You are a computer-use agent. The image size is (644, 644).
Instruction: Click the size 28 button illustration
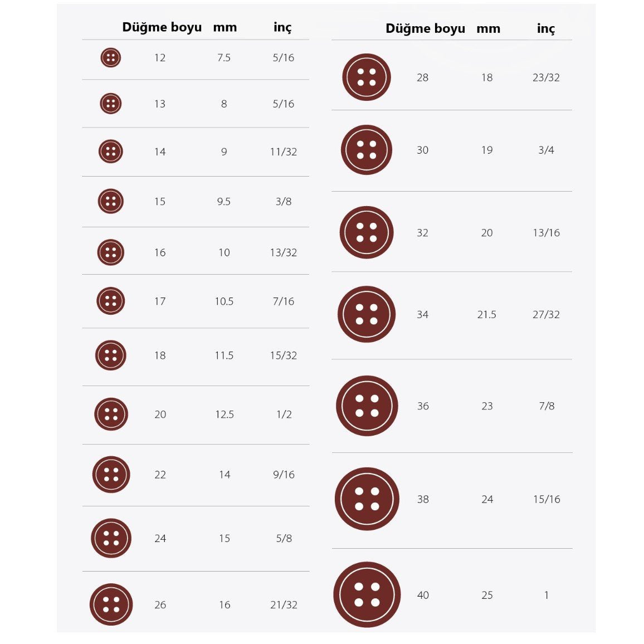coord(367,77)
